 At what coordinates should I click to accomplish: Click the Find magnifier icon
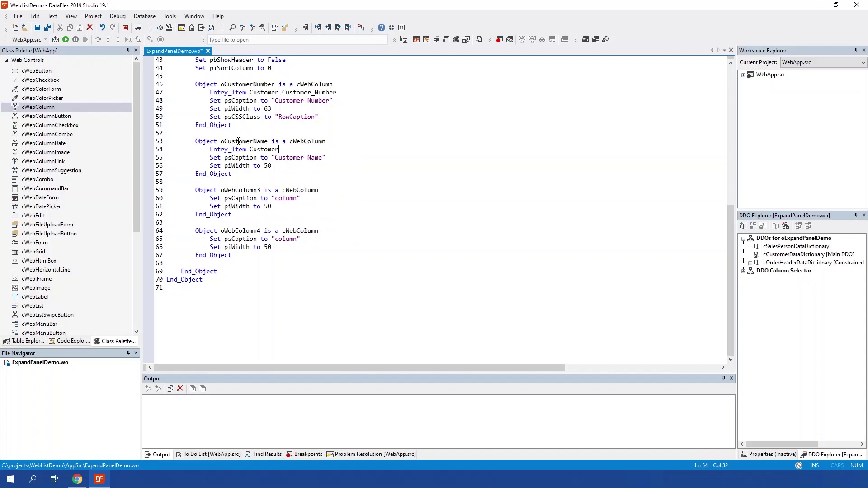232,28
